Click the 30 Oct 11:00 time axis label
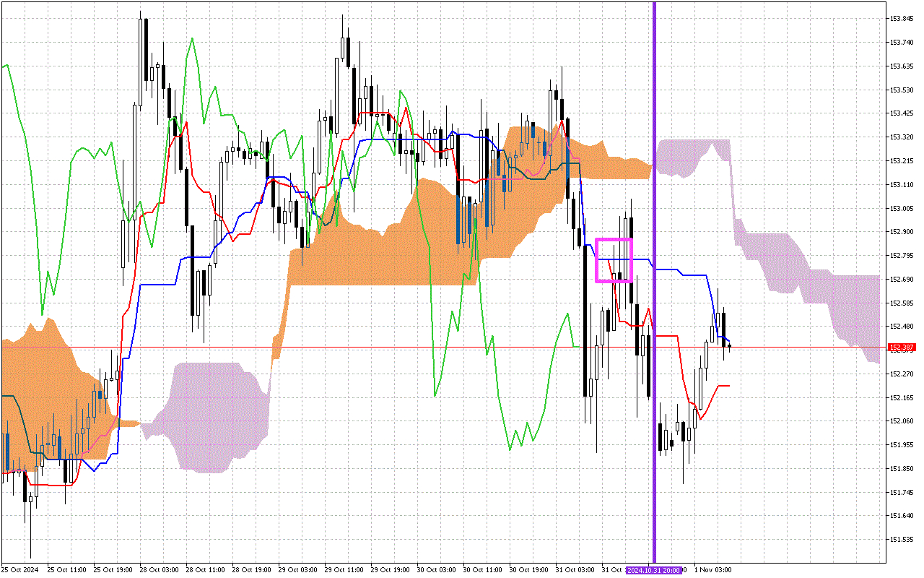The image size is (924, 578). pyautogui.click(x=482, y=570)
